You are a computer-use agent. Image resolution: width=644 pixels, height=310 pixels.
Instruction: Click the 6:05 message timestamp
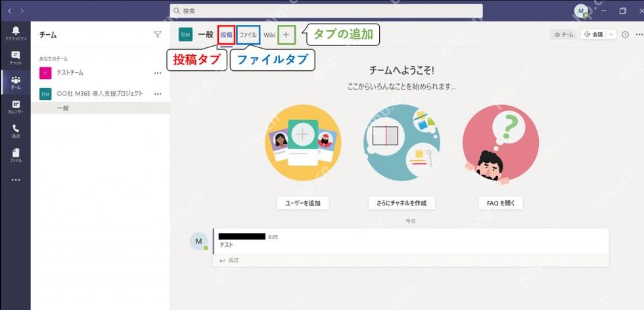(273, 237)
